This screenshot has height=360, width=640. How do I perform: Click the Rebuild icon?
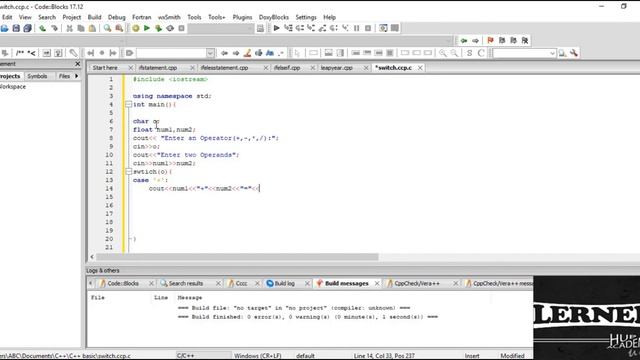coord(170,28)
